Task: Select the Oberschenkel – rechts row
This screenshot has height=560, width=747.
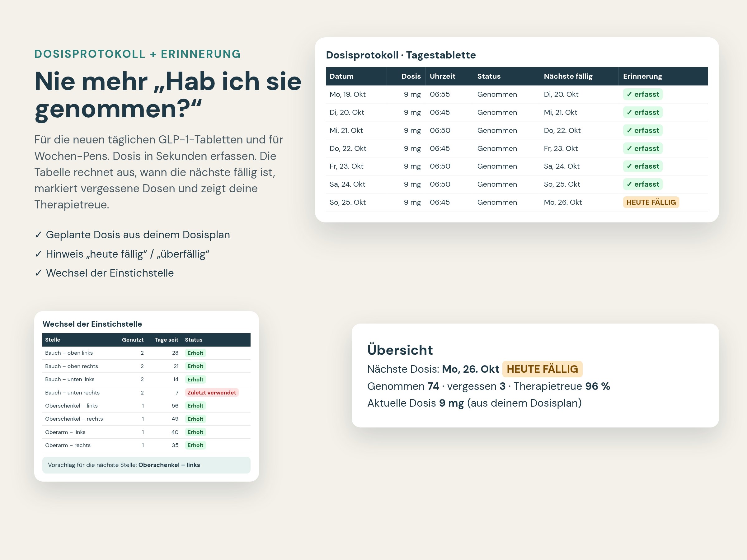Action: pos(146,419)
